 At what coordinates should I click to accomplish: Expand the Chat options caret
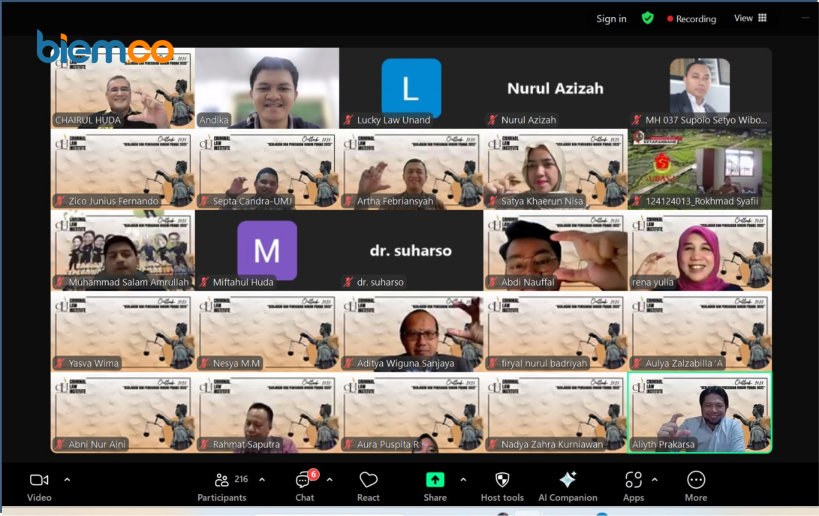[x=330, y=479]
